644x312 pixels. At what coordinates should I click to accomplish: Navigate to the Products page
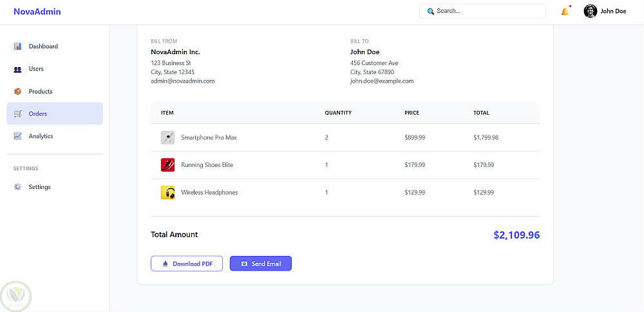coord(41,92)
